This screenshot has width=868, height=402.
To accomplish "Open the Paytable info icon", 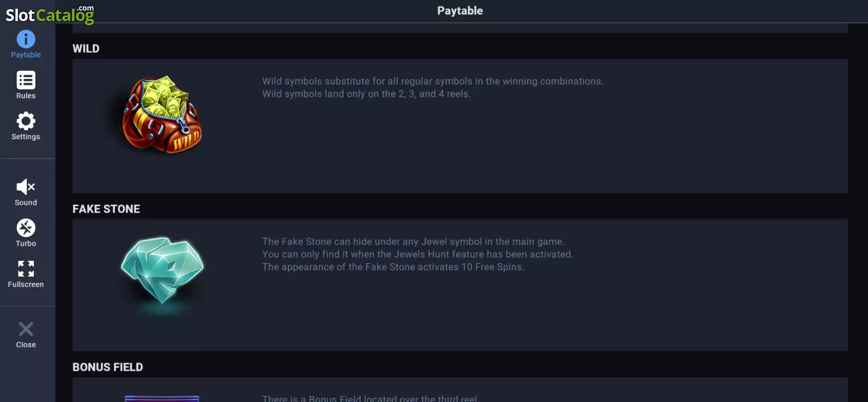I will pos(26,39).
